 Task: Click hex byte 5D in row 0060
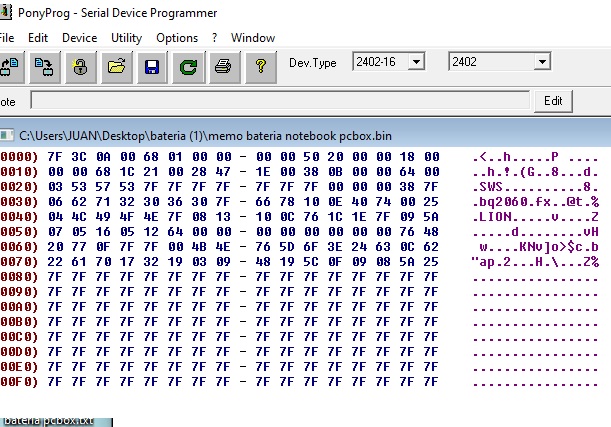tap(287, 247)
